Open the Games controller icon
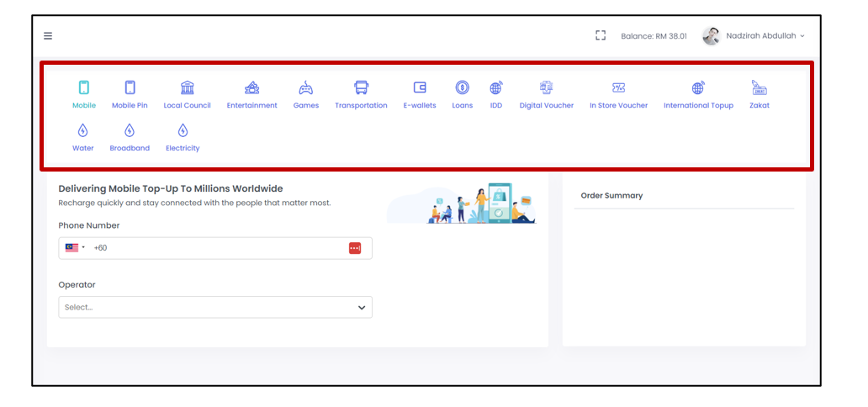Viewport: 868px width, 407px height. coord(305,87)
